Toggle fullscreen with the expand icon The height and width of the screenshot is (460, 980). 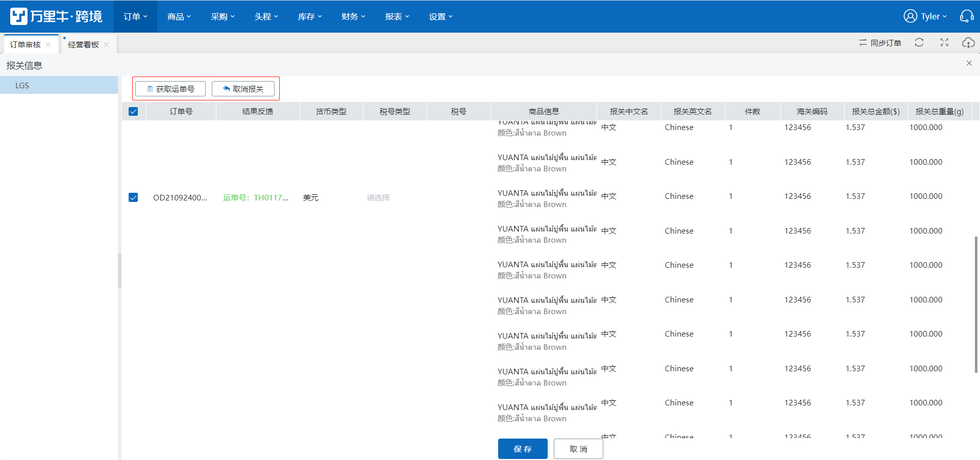click(x=944, y=43)
